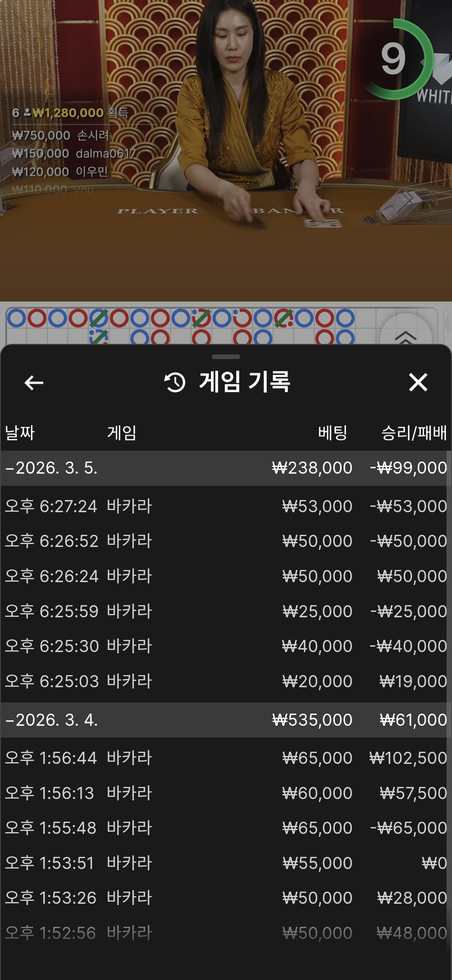Expand the roadmap with double chevron

(405, 335)
